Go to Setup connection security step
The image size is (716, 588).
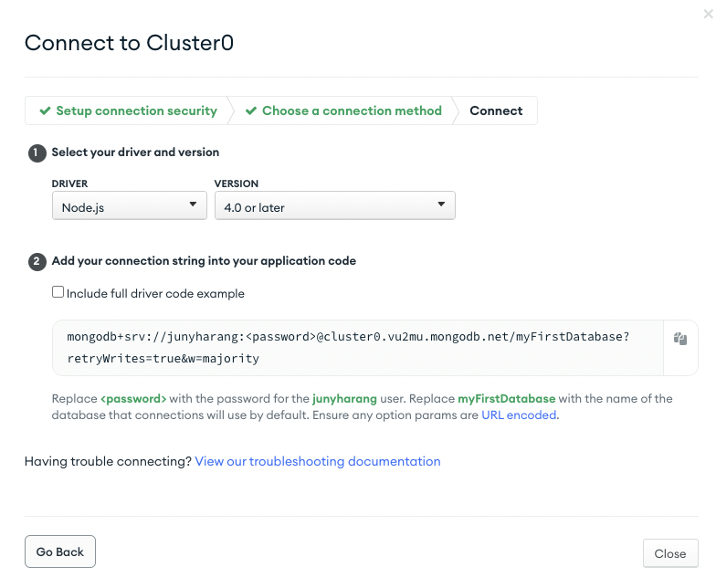[x=128, y=110]
